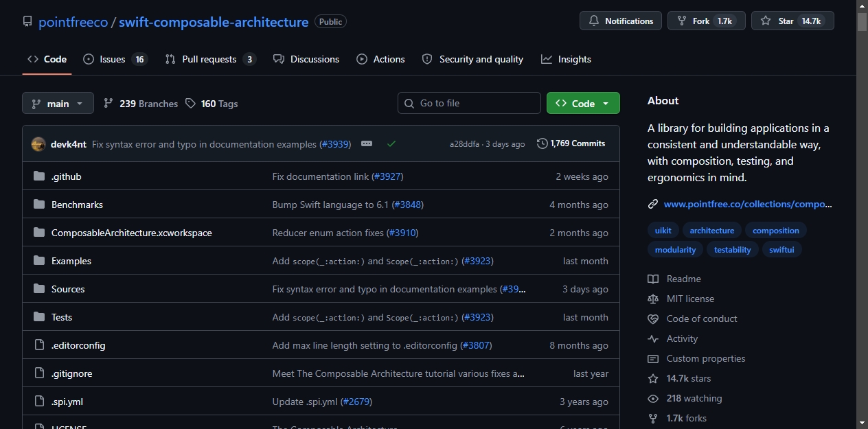Screen dimensions: 868x429
Task: Click the ComposableArchitecture.xcworkspace folder icon
Action: point(39,233)
